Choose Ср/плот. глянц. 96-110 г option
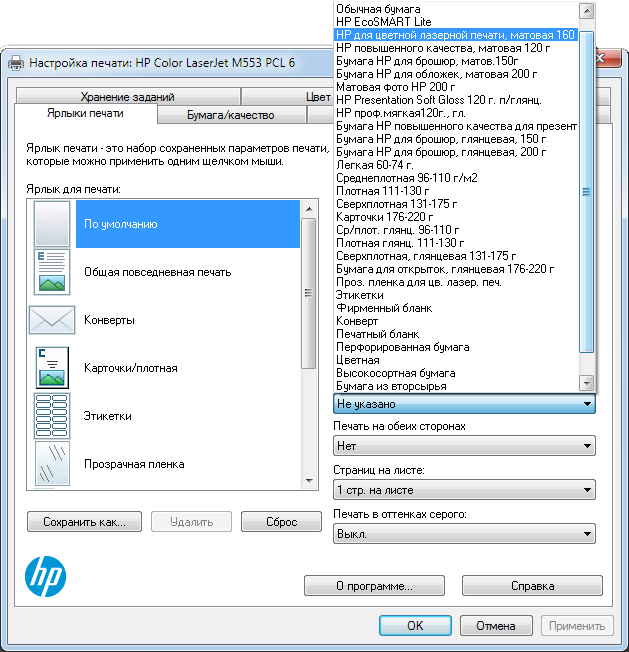 tap(456, 230)
